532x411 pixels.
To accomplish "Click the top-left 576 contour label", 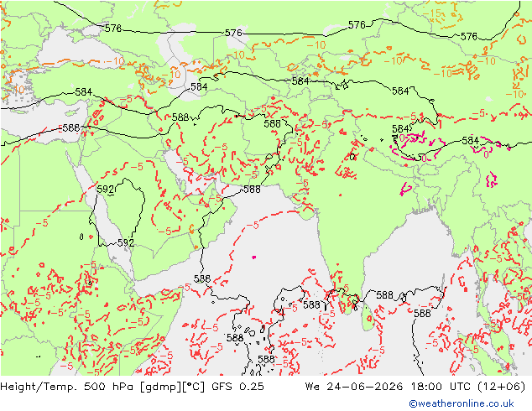I will pyautogui.click(x=113, y=29).
